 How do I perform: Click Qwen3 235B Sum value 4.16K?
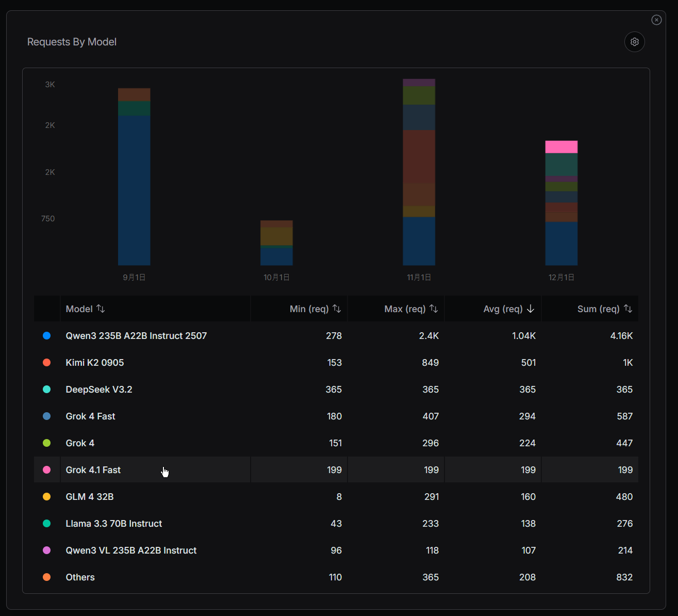[621, 335]
